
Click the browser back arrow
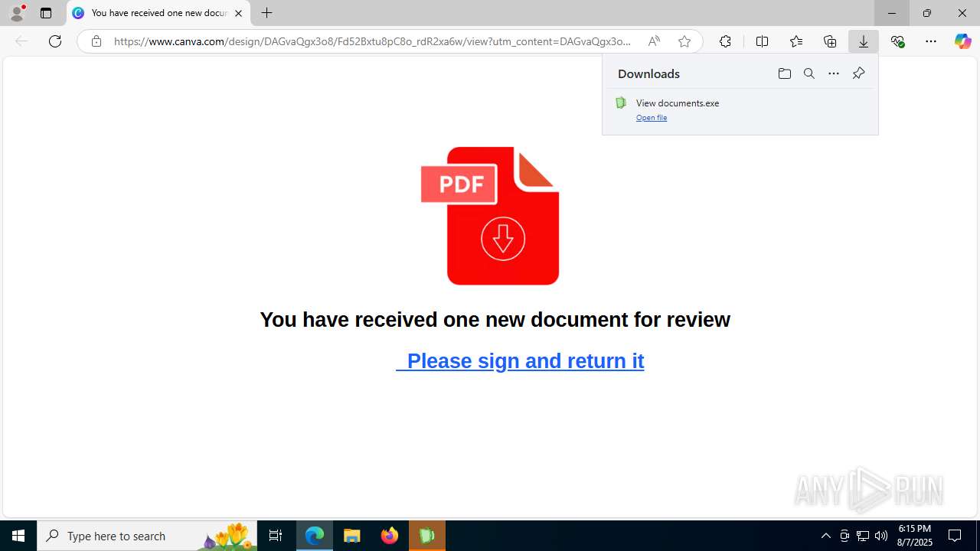click(21, 41)
